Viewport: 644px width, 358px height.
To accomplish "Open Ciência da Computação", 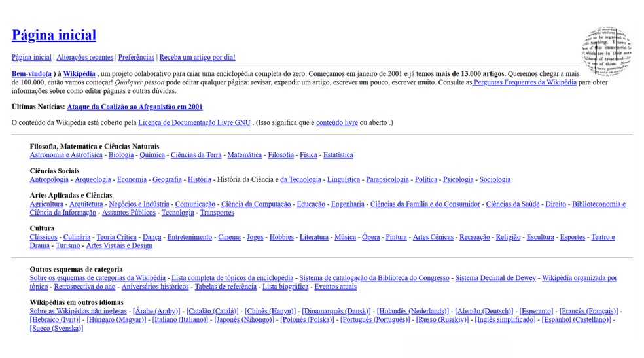I will click(256, 204).
